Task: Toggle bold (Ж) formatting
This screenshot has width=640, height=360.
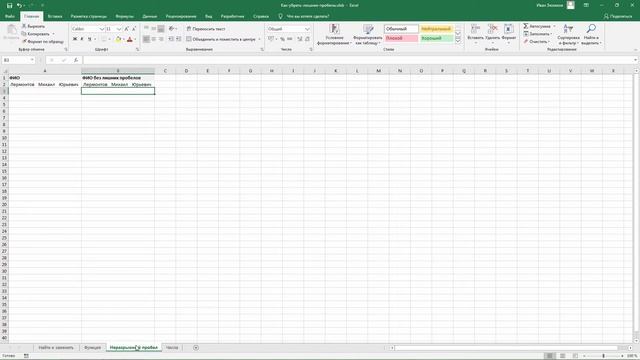Action: click(75, 39)
